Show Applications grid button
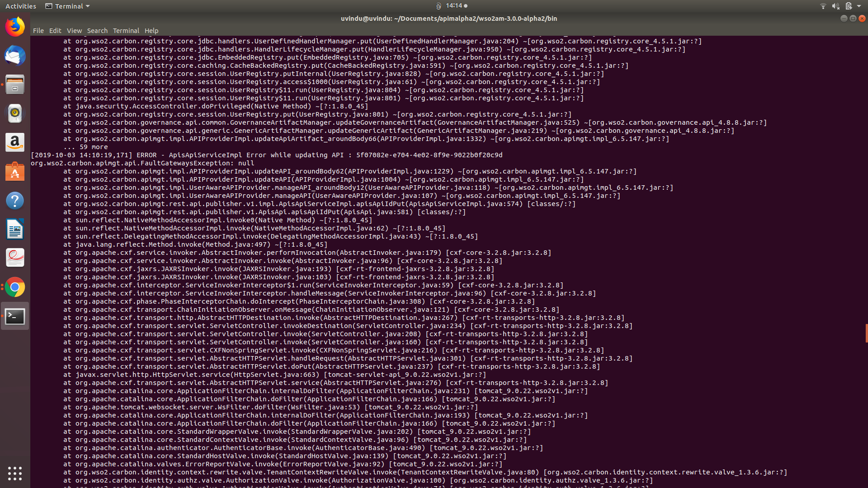The width and height of the screenshot is (868, 488). 15,473
